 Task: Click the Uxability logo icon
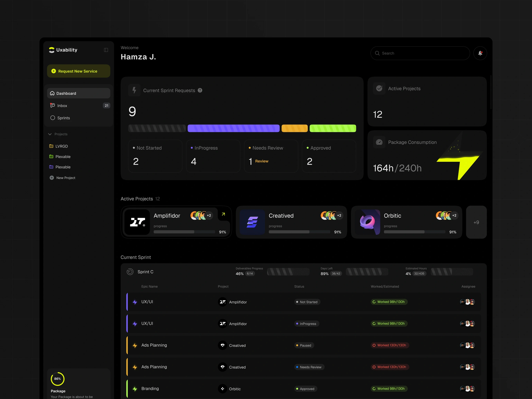pyautogui.click(x=52, y=50)
